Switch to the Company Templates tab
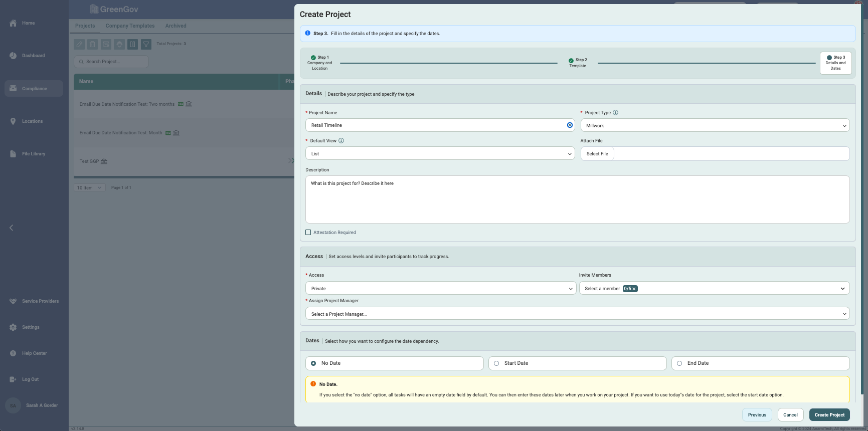The image size is (868, 431). 130,26
